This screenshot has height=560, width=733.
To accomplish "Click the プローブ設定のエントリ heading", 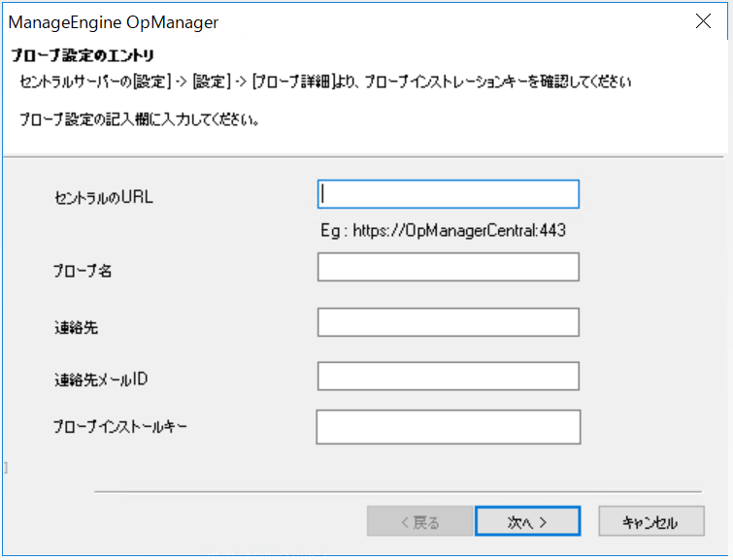I will tap(83, 55).
